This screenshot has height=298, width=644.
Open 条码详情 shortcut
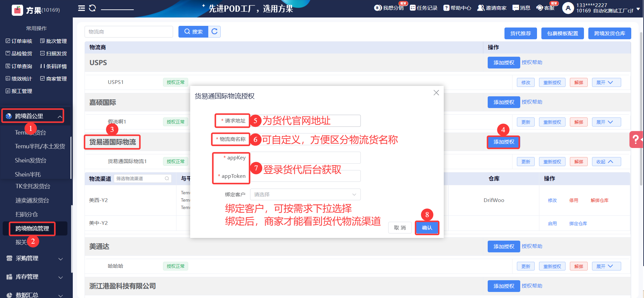(x=54, y=66)
